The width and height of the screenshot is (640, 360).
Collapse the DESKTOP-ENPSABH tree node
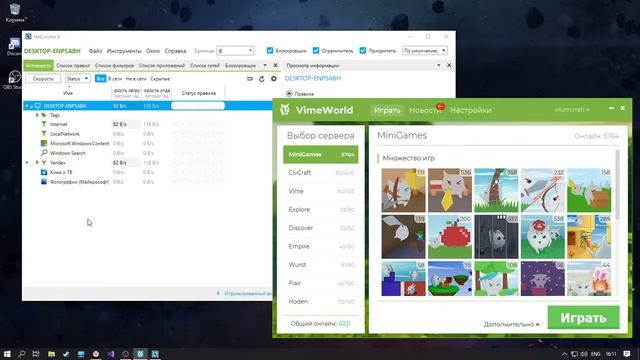coord(31,106)
